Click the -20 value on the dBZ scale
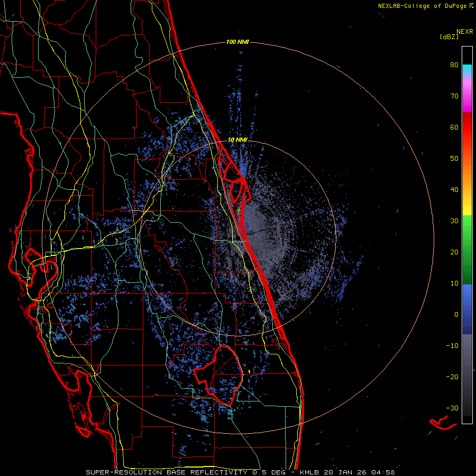 point(452,377)
